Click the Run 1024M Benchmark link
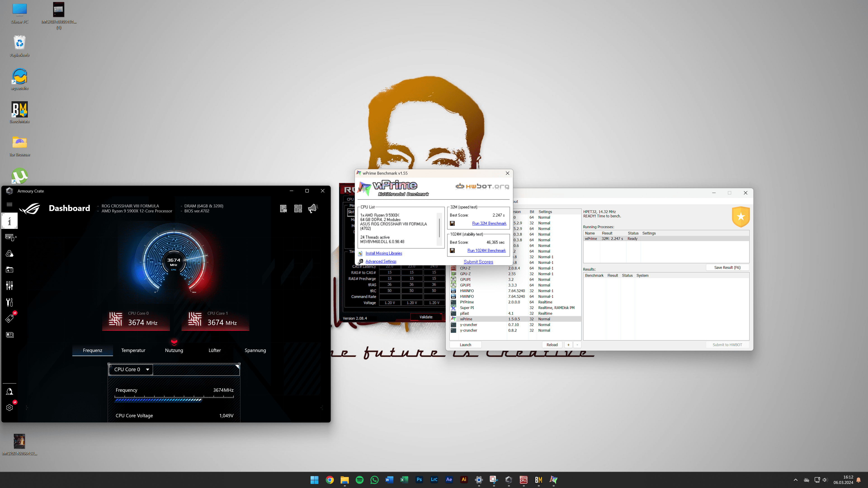 [487, 251]
